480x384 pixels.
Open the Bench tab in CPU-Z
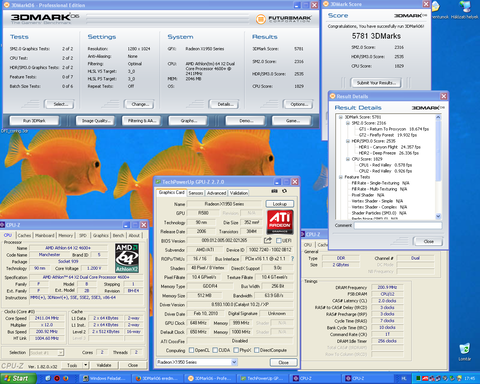118,235
